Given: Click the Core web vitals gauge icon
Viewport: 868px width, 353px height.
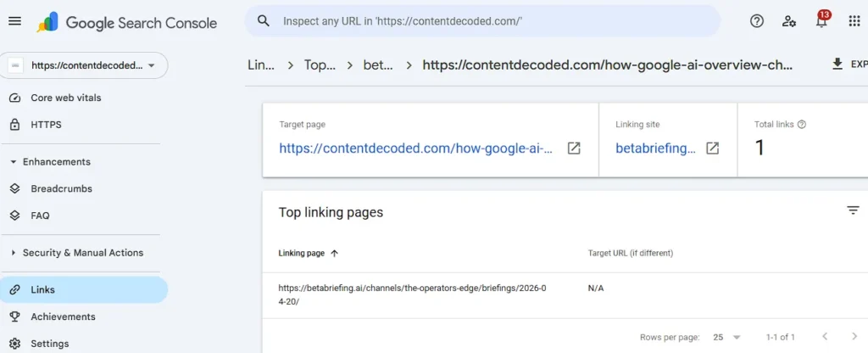Looking at the screenshot, I should point(15,98).
